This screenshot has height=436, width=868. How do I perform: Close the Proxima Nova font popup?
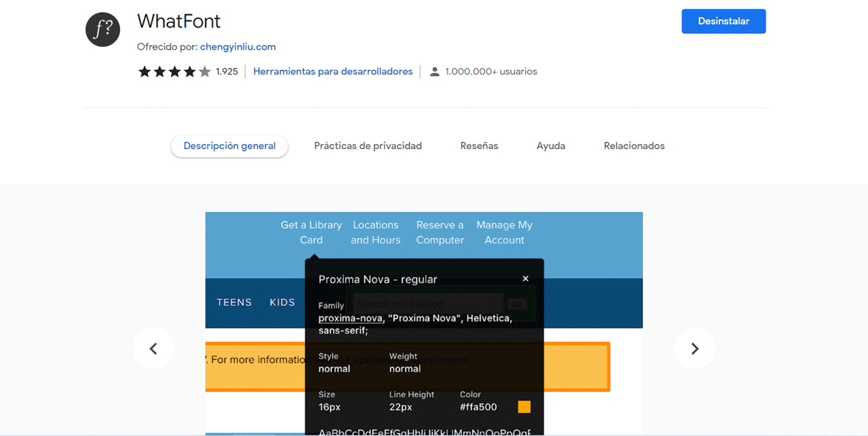coord(526,279)
